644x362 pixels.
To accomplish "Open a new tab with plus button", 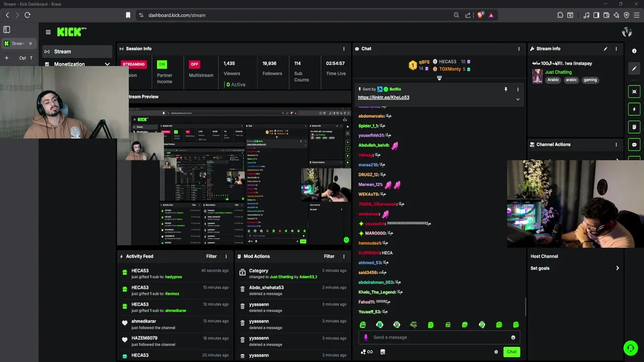I will tap(7, 58).
